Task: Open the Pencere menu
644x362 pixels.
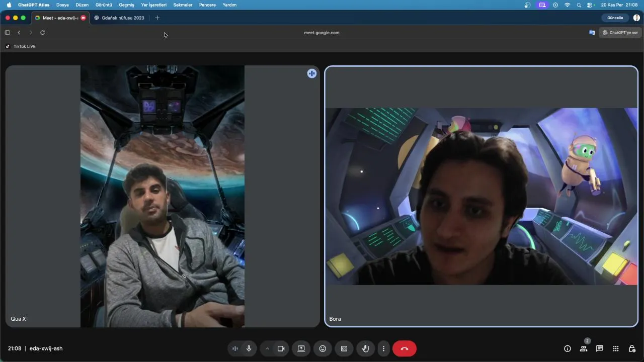Action: click(207, 5)
